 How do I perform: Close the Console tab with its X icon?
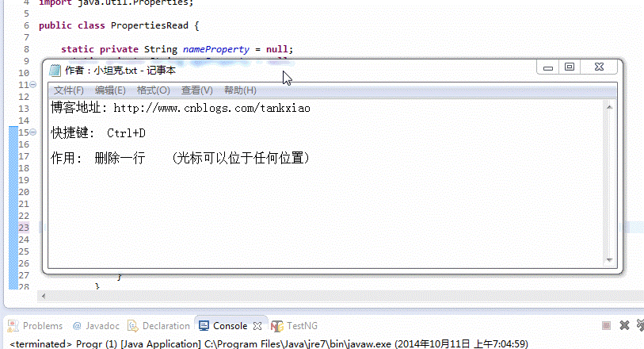pyautogui.click(x=257, y=326)
